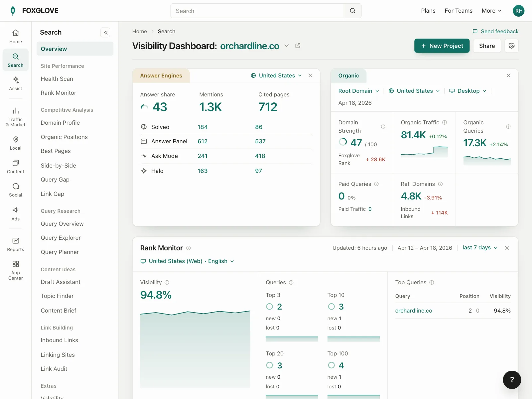Open Answer Panel cited pages 537
532x399 pixels.
click(260, 141)
